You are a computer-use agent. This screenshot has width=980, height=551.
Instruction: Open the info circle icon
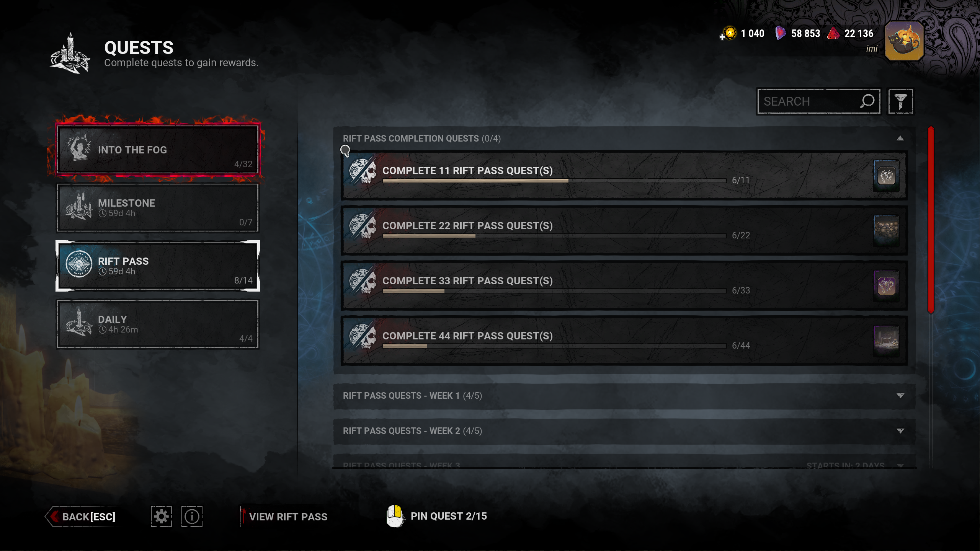click(192, 517)
